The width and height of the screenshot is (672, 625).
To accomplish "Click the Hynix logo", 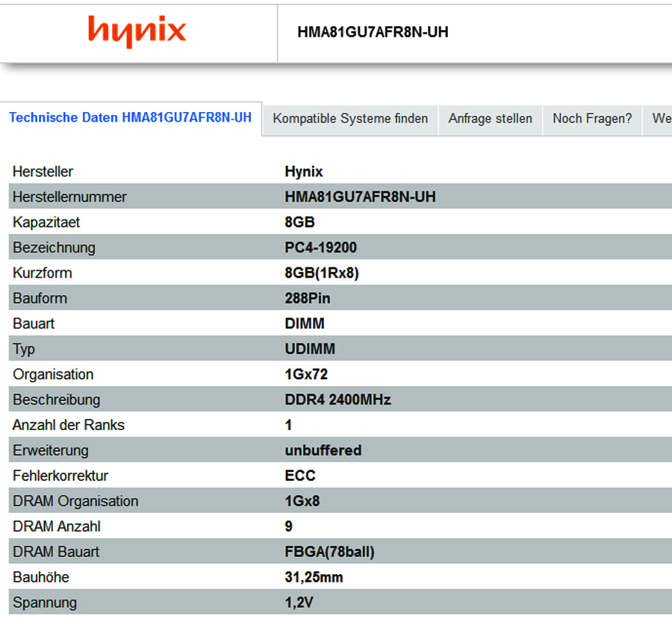I will tap(137, 31).
